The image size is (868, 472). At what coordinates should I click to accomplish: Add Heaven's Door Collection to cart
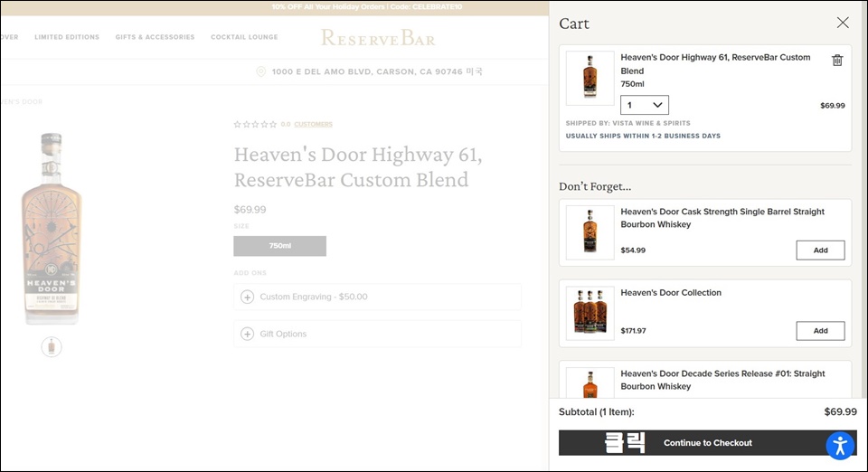(820, 331)
